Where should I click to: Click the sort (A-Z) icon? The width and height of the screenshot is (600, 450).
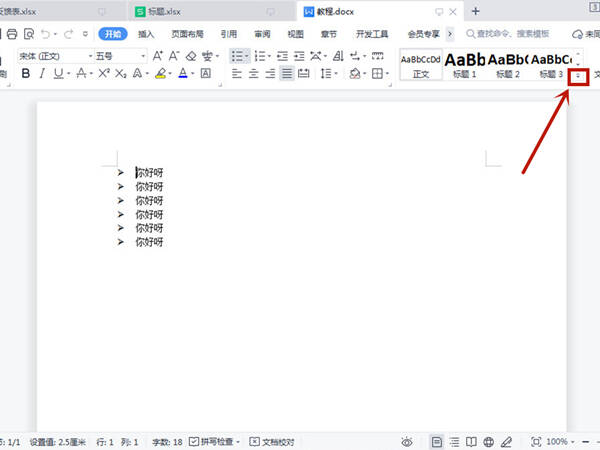coord(338,56)
